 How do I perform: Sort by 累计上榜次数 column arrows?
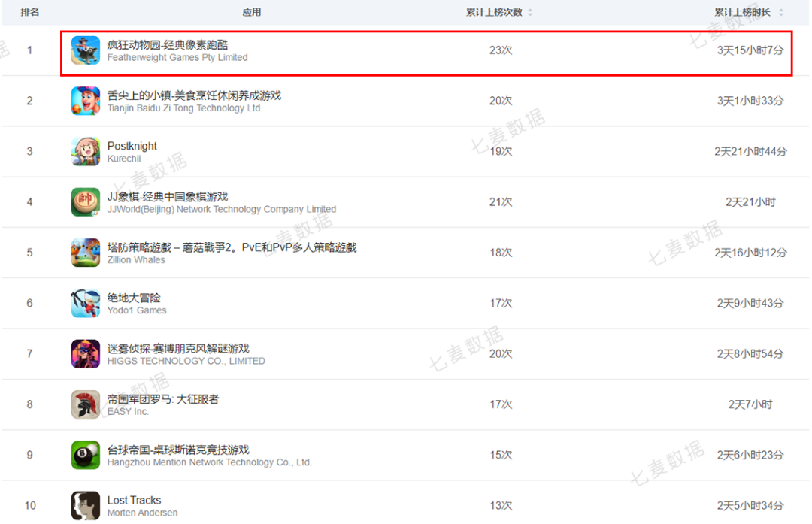pos(530,13)
